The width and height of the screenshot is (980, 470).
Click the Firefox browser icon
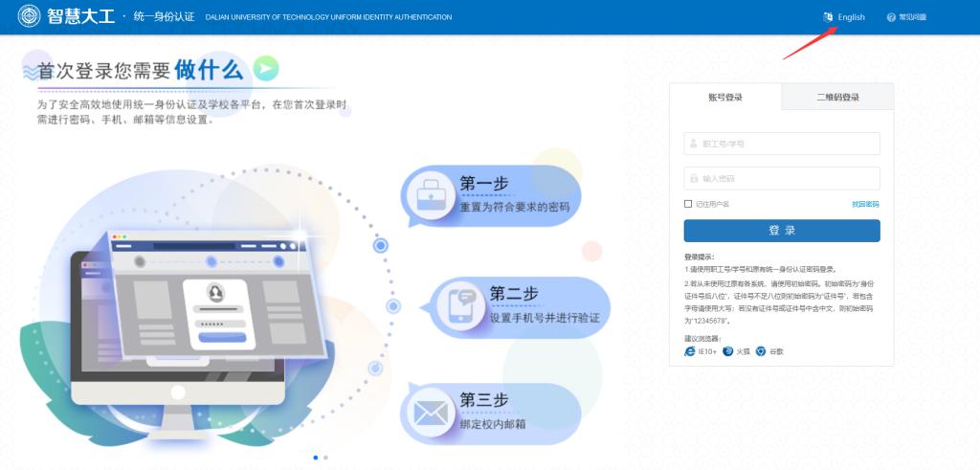pos(728,351)
